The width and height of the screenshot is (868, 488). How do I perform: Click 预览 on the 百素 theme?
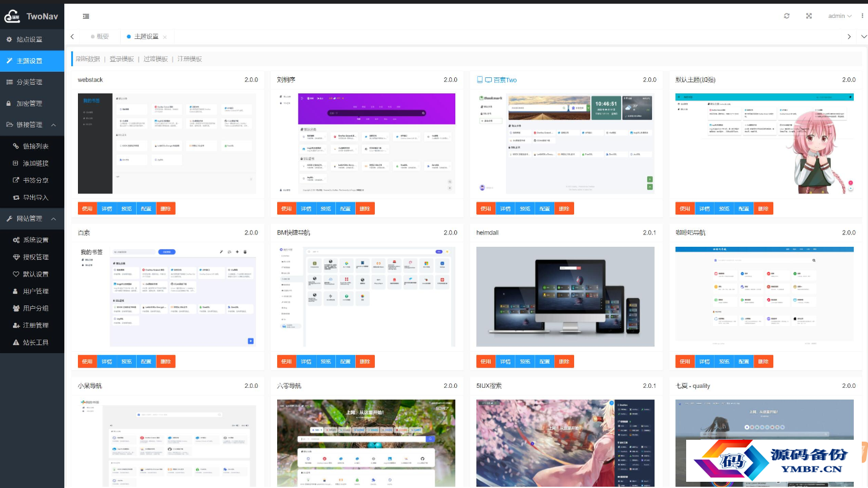(127, 361)
